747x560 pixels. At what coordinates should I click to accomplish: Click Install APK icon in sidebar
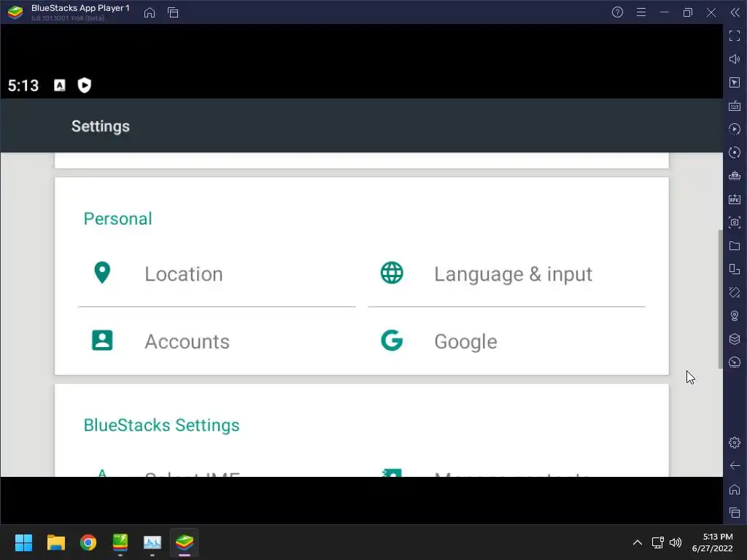coord(735,199)
